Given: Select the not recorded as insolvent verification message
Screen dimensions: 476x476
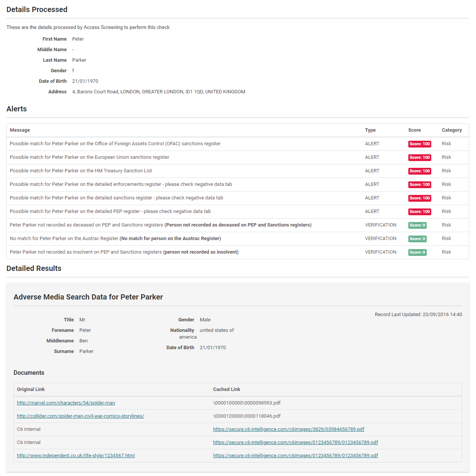Looking at the screenshot, I should click(124, 252).
